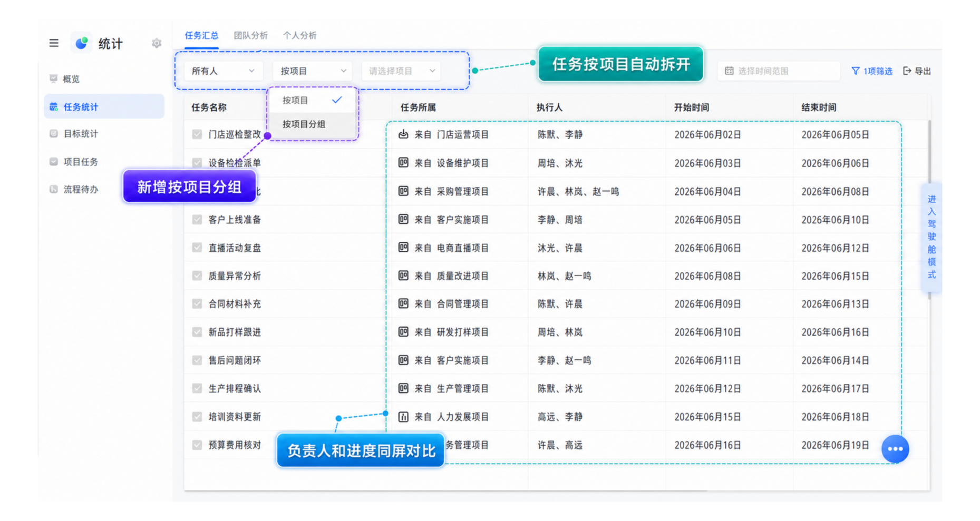The height and width of the screenshot is (521, 980).
Task: Open settings gear next to 统计
Action: 157,43
